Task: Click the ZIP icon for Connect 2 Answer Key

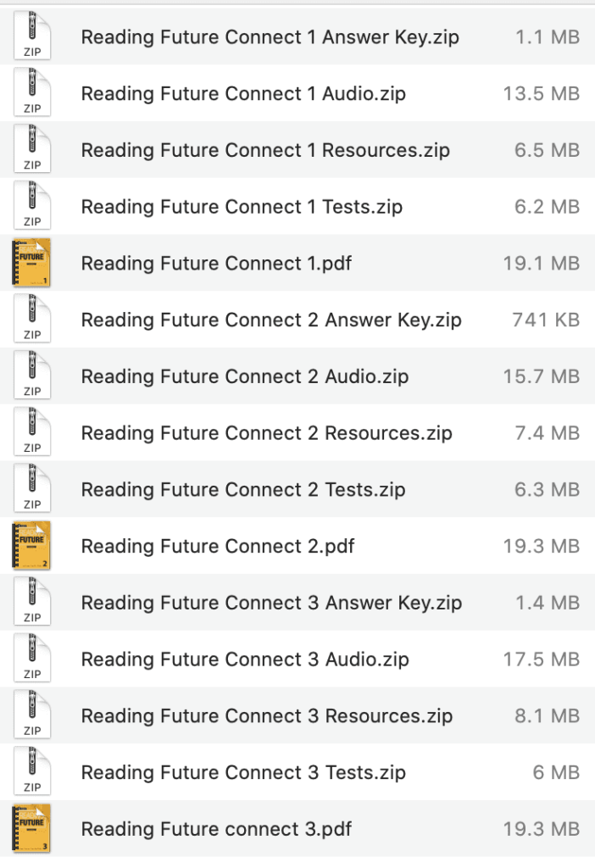Action: pos(31,320)
